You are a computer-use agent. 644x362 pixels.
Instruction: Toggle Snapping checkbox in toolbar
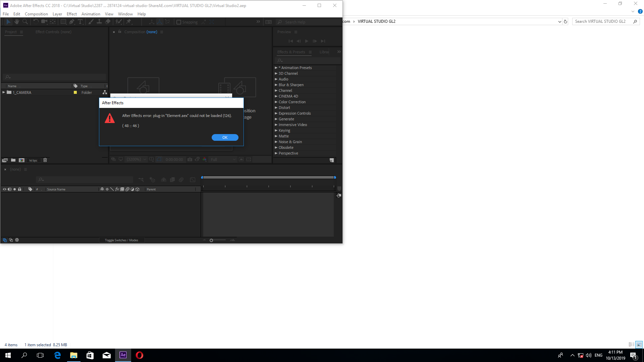[x=179, y=22]
